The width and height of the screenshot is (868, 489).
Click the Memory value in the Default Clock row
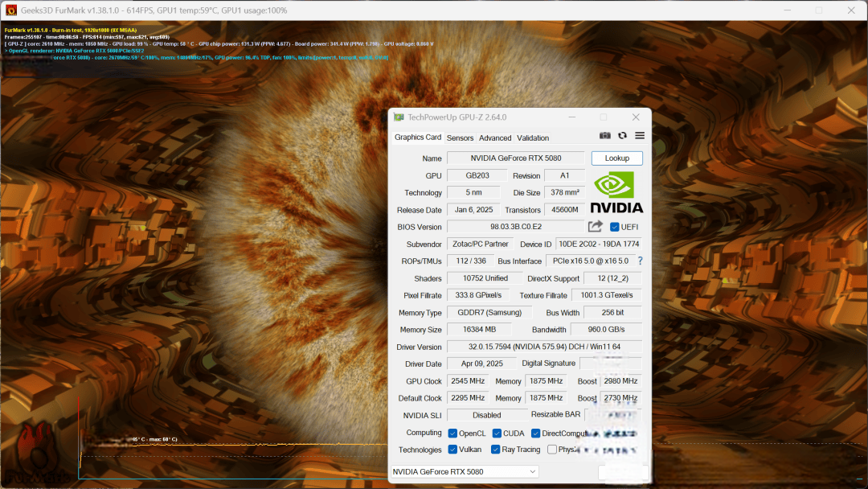pos(547,397)
